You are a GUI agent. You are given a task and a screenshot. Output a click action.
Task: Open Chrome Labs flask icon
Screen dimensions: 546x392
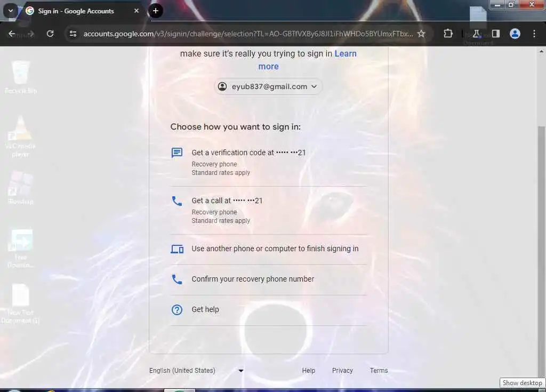pyautogui.click(x=476, y=34)
